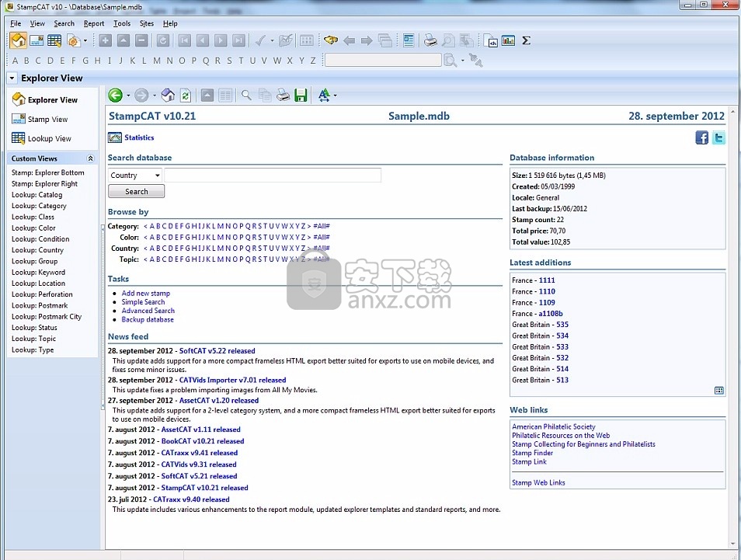Open the View menu

click(37, 23)
